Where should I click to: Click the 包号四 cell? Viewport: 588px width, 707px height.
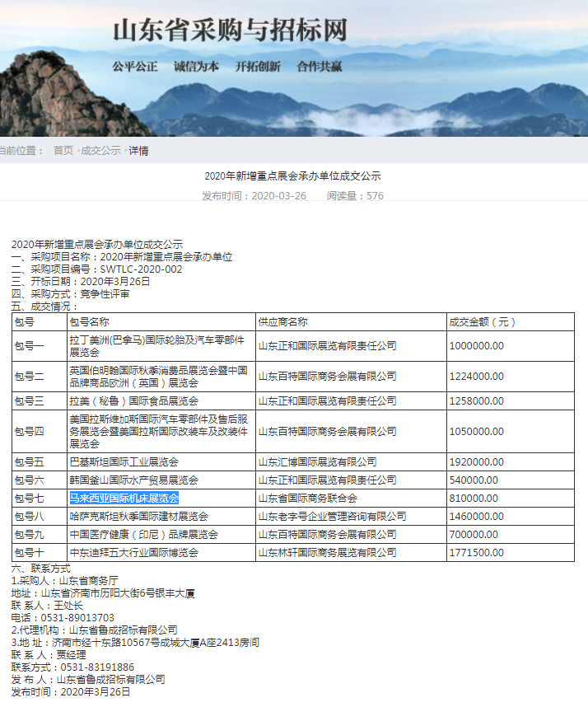pos(40,432)
